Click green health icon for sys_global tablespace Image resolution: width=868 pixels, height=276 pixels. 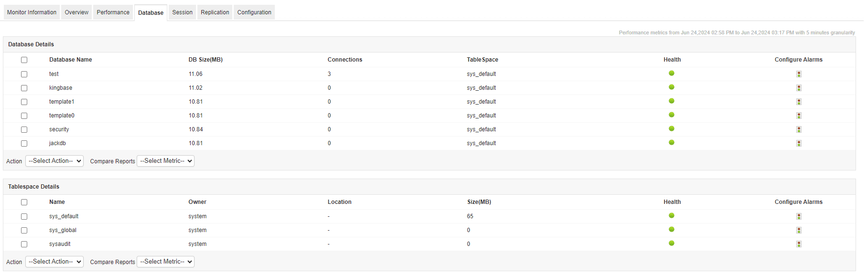pyautogui.click(x=672, y=229)
